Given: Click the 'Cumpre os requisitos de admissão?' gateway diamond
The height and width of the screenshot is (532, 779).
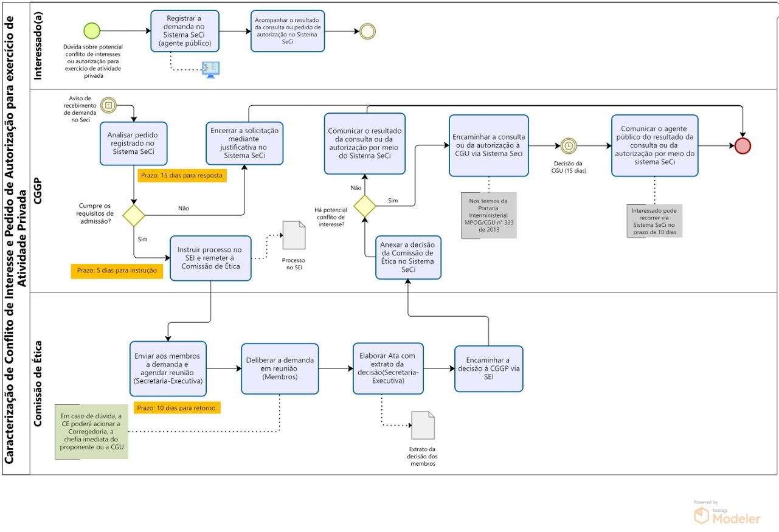Looking at the screenshot, I should tap(134, 215).
